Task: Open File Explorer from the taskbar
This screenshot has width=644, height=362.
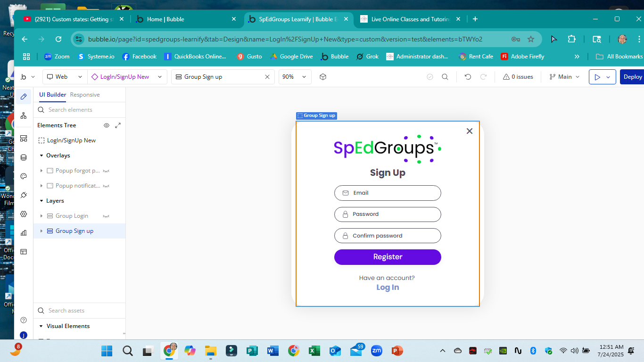Action: tap(211, 351)
